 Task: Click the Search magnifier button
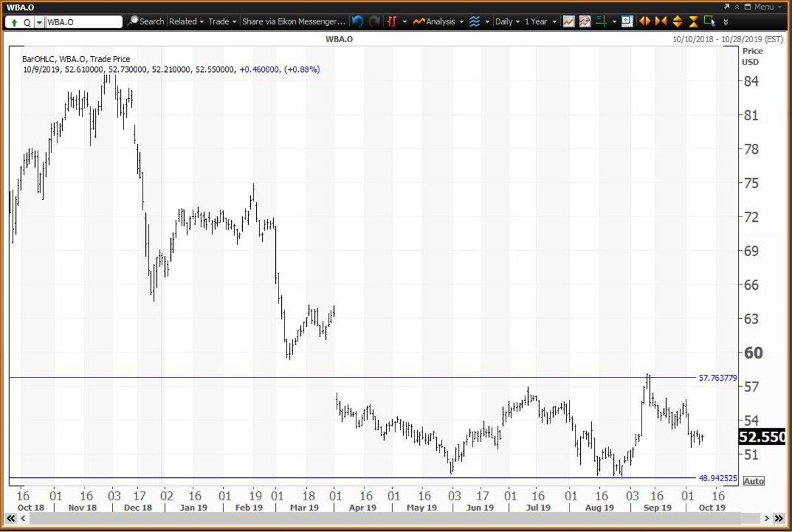pos(146,21)
